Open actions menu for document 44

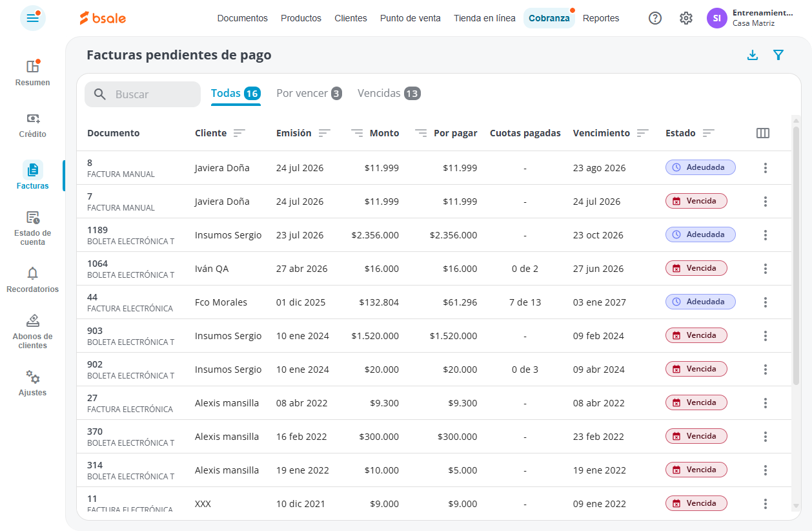pyautogui.click(x=766, y=302)
